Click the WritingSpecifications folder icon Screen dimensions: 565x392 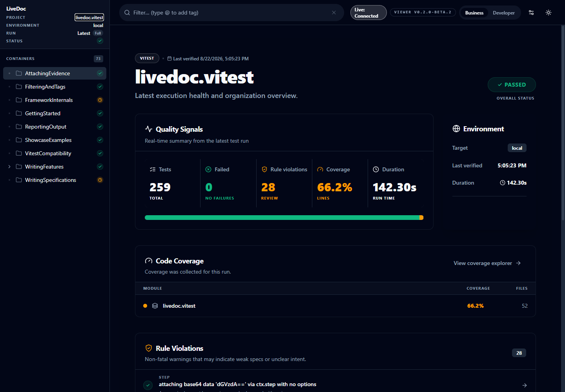point(19,180)
